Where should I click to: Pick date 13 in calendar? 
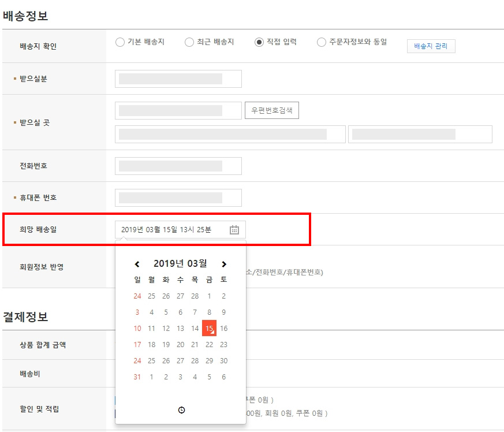pos(180,329)
